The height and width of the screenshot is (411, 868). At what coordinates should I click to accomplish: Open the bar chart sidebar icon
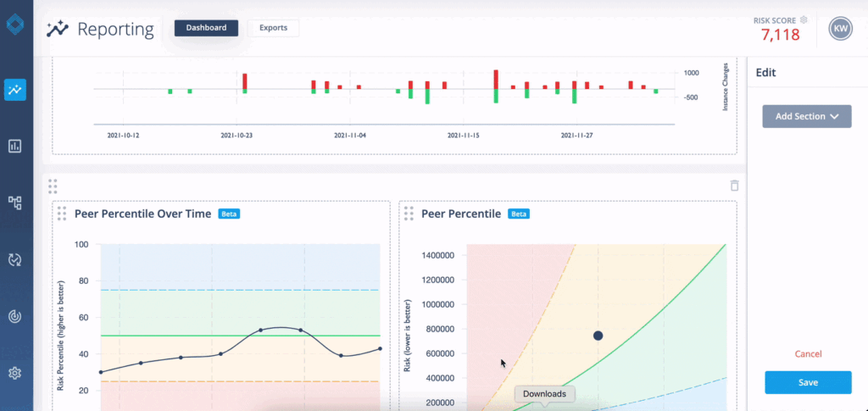click(x=15, y=146)
